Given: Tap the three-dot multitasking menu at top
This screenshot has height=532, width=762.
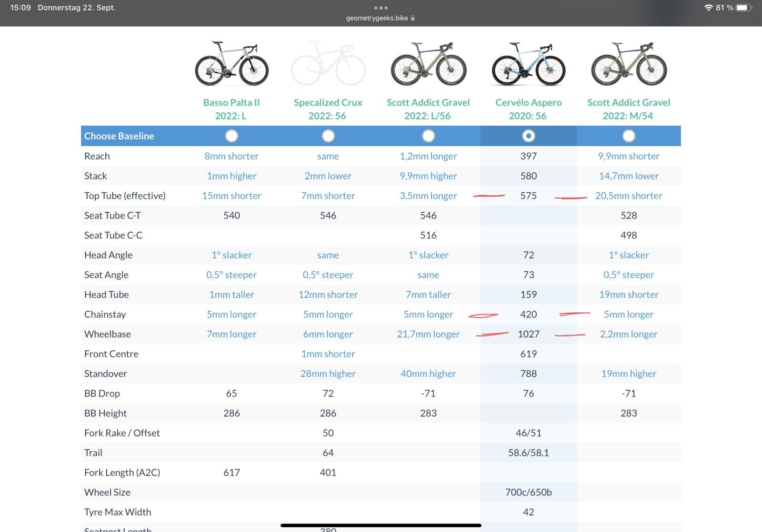Looking at the screenshot, I should click(x=381, y=8).
